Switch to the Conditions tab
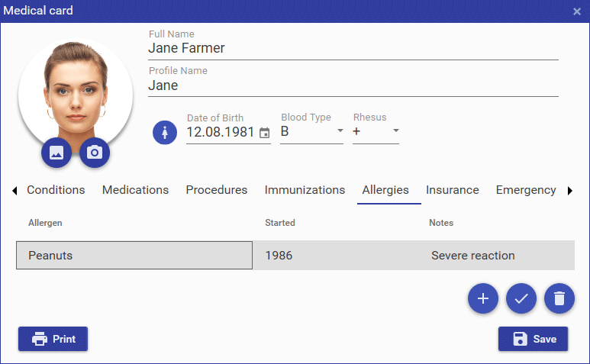Viewport: 590px width, 364px height. pyautogui.click(x=56, y=190)
